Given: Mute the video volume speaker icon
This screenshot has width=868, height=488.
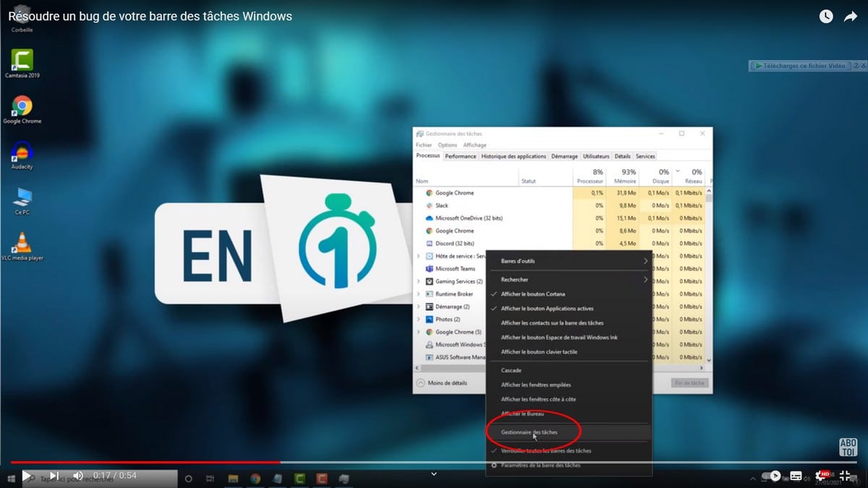Looking at the screenshot, I should (x=78, y=476).
